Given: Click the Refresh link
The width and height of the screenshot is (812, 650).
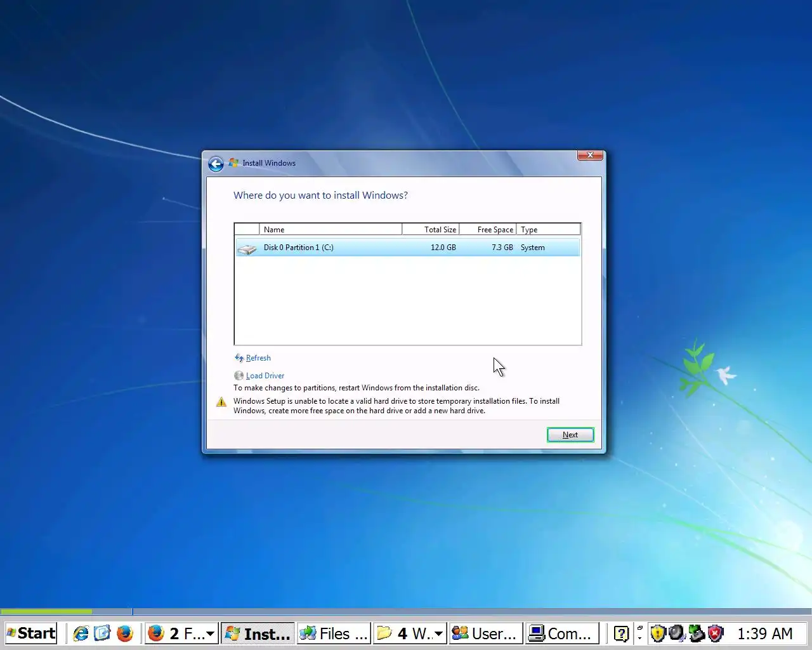Looking at the screenshot, I should (258, 358).
